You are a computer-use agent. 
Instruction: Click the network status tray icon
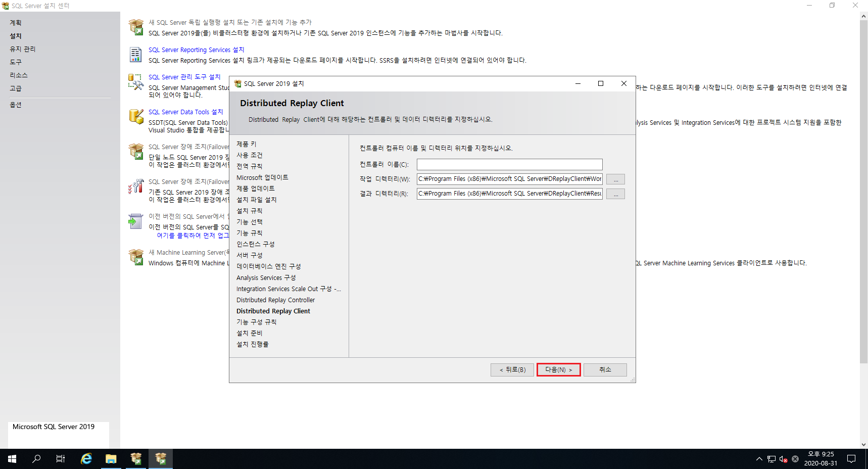pyautogui.click(x=771, y=459)
